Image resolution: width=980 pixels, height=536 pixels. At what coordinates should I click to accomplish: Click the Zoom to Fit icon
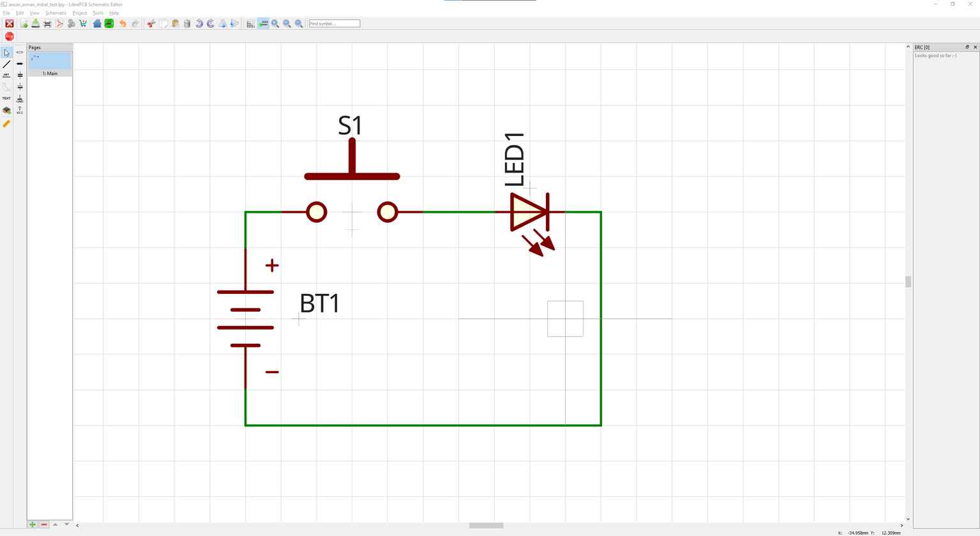point(299,24)
